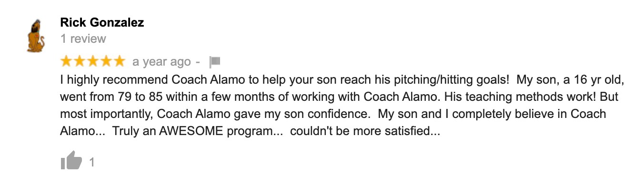
Task: Open the Rick Gonzalez reviewer name
Action: [x=102, y=22]
